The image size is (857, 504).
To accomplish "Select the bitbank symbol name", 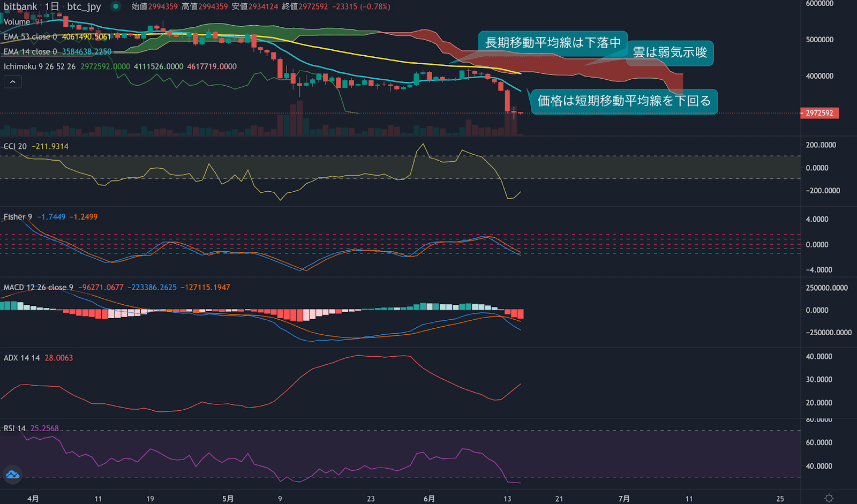I will (20, 6).
